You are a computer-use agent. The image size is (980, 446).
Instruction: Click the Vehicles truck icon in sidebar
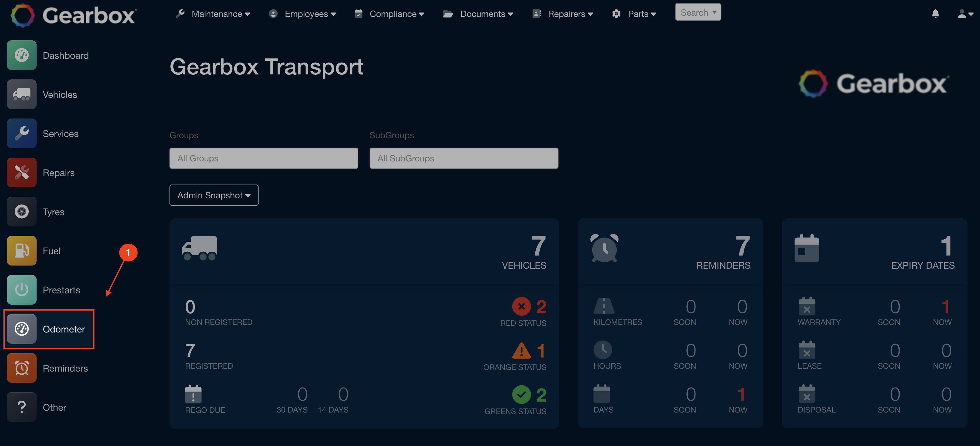coord(22,94)
